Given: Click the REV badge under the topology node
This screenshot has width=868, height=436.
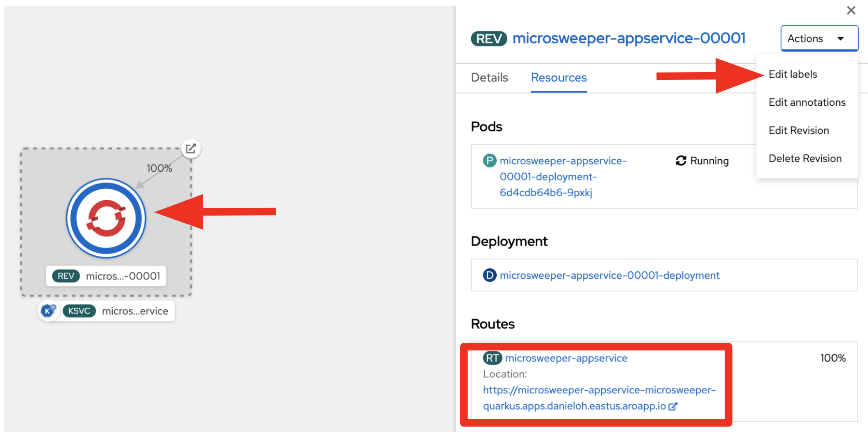Looking at the screenshot, I should pyautogui.click(x=66, y=276).
